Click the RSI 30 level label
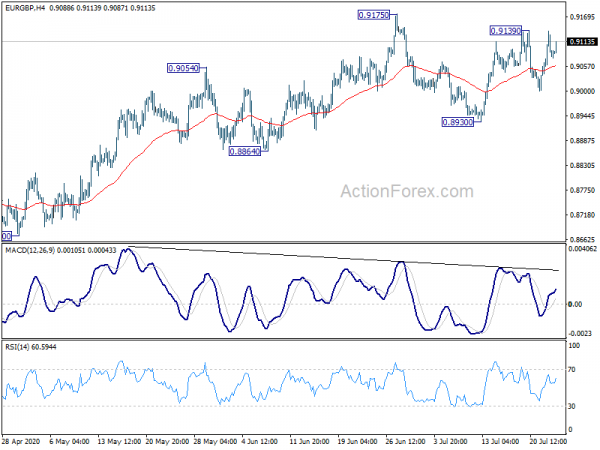Viewport: 600px width, 450px height. point(572,406)
